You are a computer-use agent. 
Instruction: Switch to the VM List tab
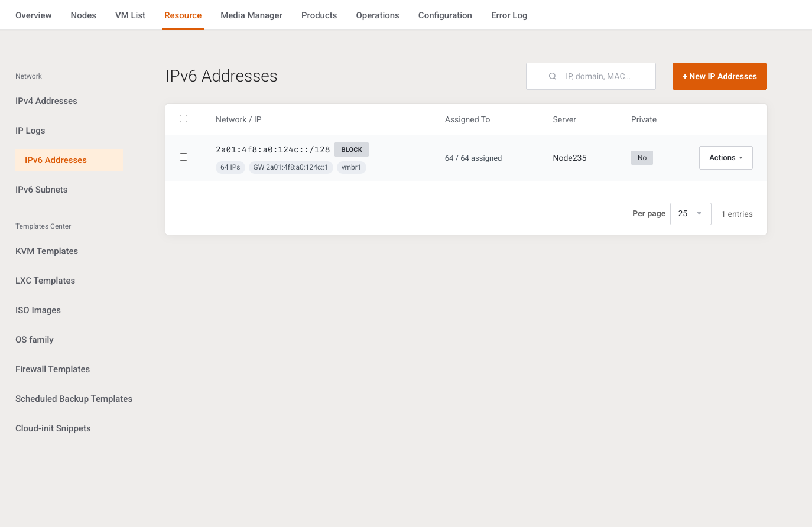[x=130, y=15]
